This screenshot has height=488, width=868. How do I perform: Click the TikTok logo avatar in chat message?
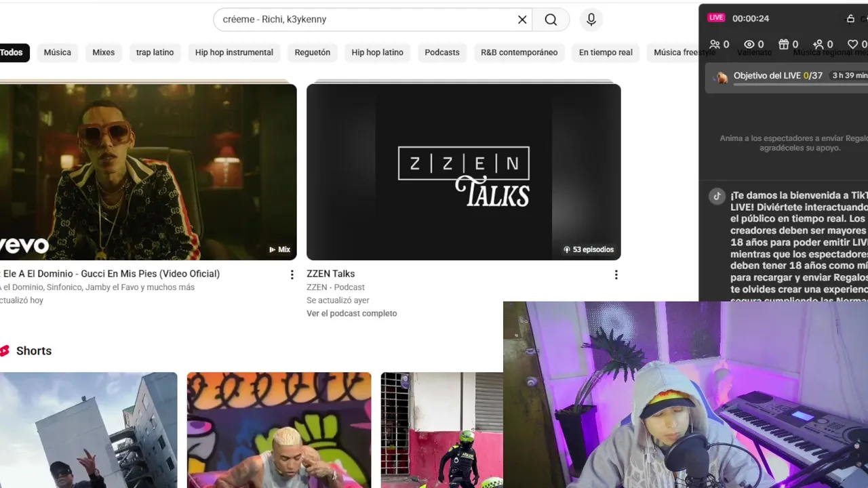click(717, 196)
